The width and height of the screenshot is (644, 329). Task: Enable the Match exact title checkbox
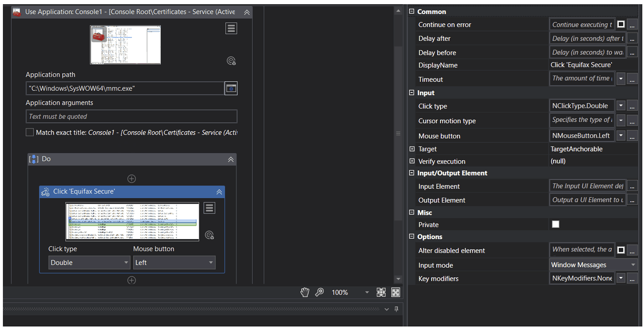29,132
